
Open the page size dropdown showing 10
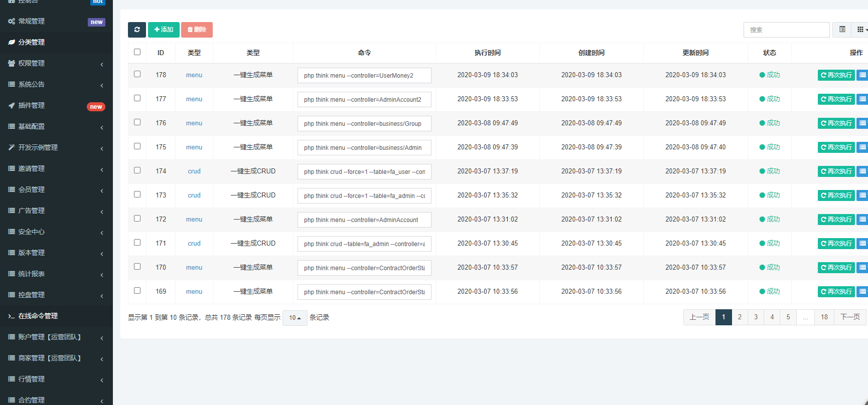[x=295, y=318]
